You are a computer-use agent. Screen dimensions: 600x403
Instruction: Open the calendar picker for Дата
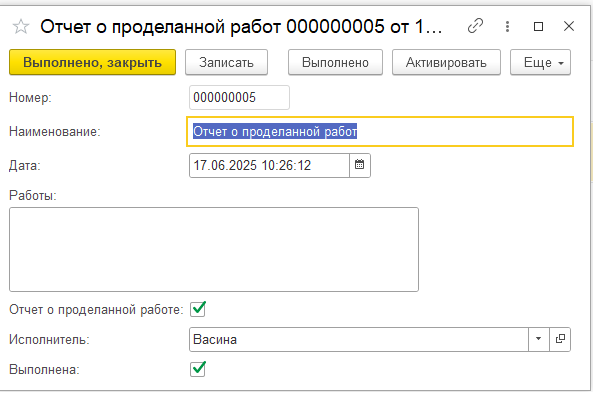coord(359,165)
